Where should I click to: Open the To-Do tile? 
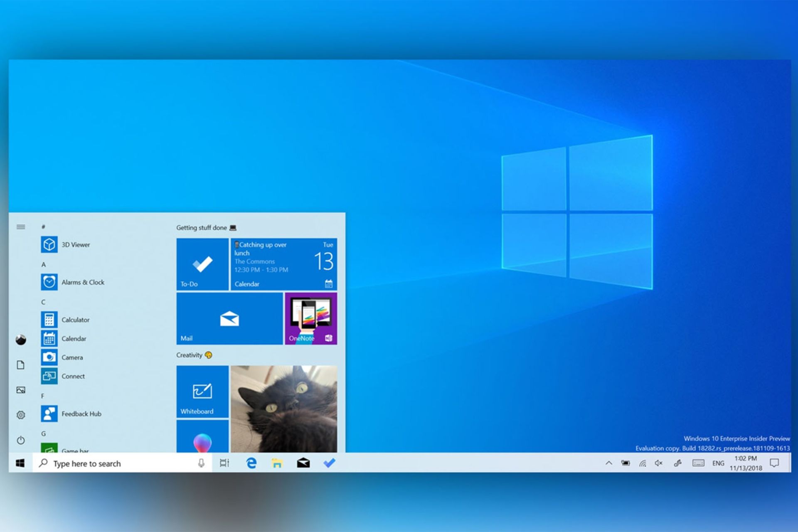(x=202, y=264)
